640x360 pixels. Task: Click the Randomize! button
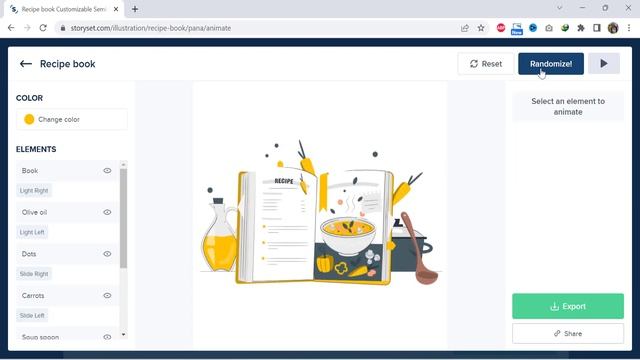coord(551,64)
